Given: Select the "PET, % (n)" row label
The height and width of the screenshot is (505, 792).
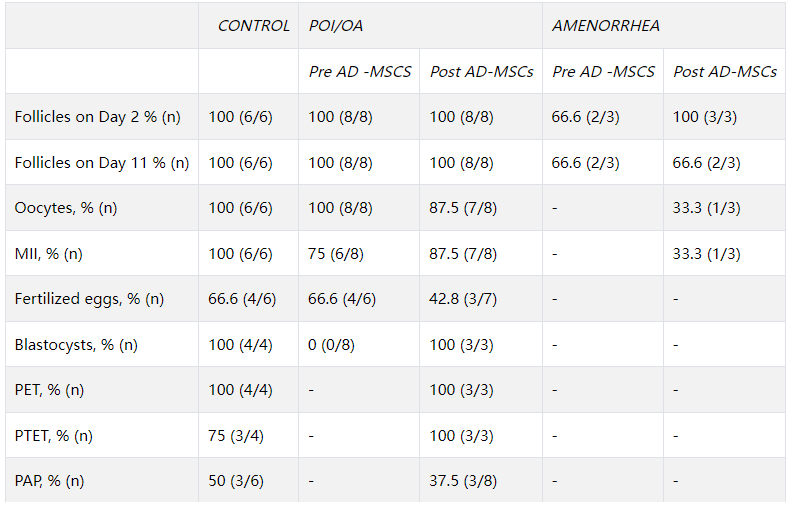Looking at the screenshot, I should click(49, 390).
